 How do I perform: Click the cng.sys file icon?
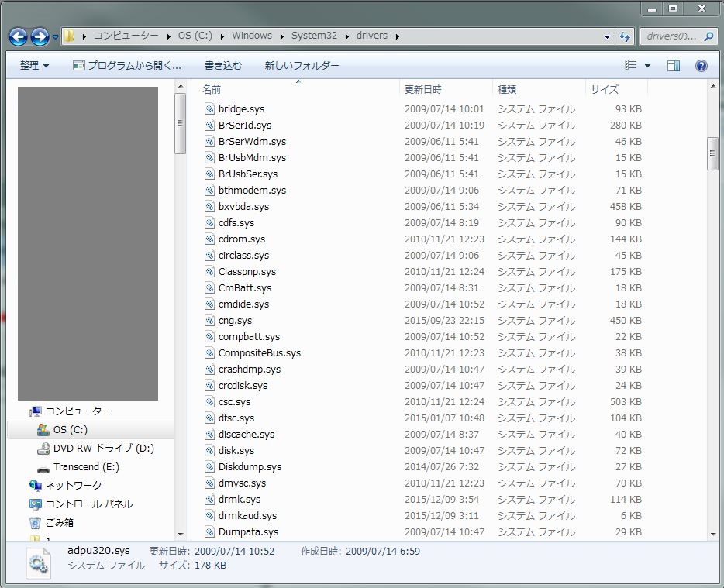pos(209,321)
